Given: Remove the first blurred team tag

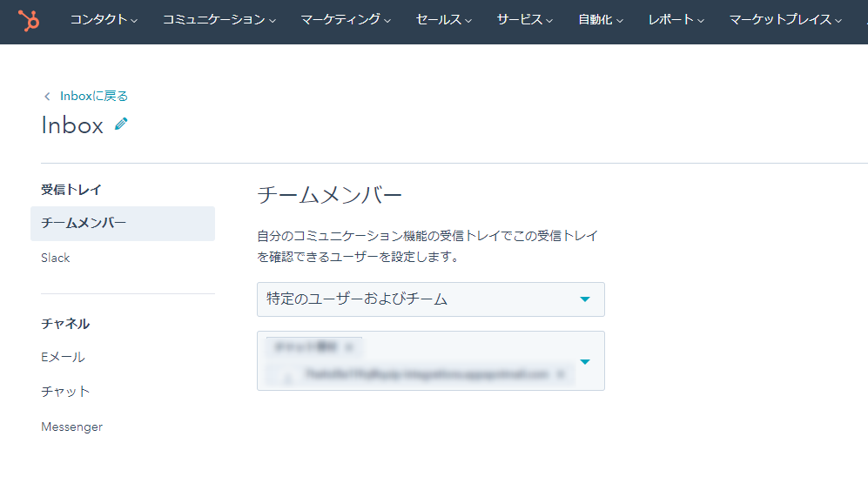Looking at the screenshot, I should pos(349,346).
